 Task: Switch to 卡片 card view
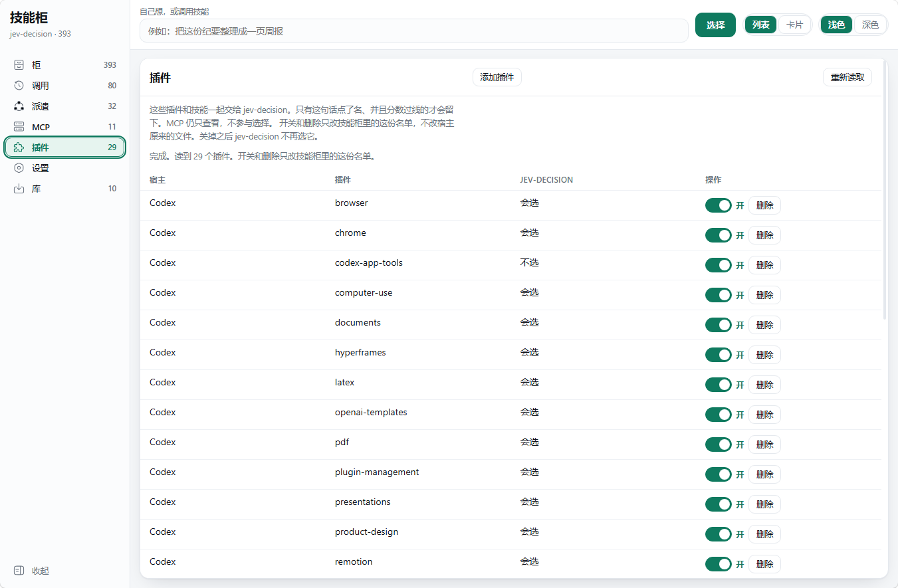(x=794, y=25)
